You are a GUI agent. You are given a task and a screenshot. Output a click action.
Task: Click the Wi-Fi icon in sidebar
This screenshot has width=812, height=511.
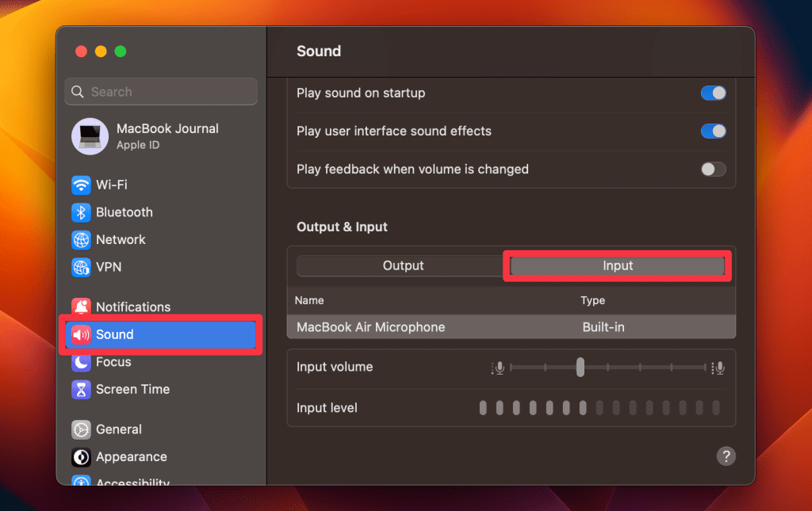81,185
